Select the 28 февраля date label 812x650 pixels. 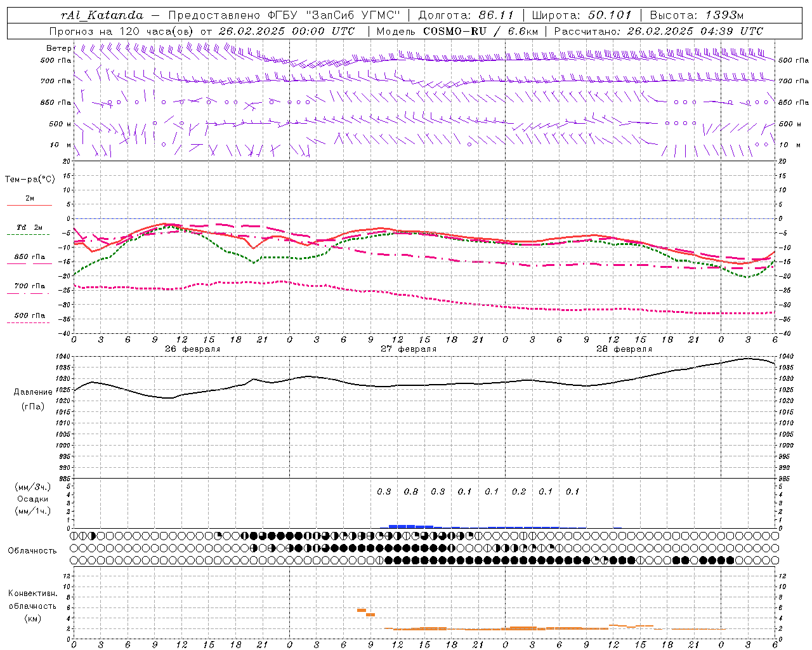point(624,349)
